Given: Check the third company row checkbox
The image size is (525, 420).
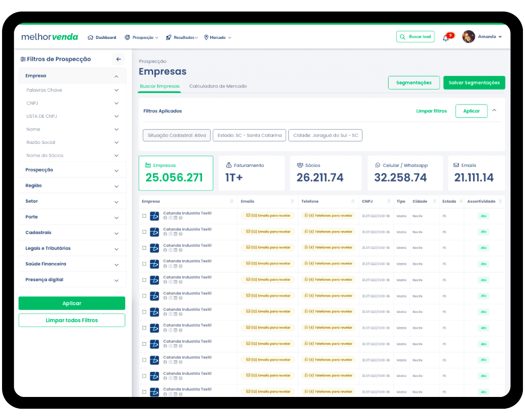Looking at the screenshot, I should tap(144, 248).
